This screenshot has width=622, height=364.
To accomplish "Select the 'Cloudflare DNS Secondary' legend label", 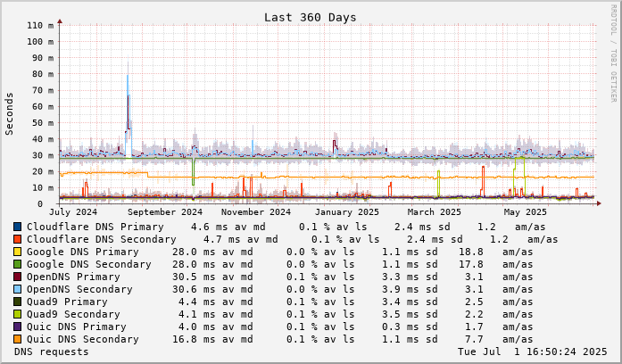I will pos(102,239).
